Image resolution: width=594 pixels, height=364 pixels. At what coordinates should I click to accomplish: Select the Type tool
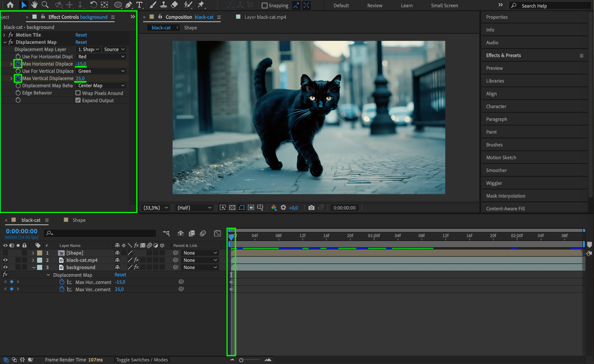pyautogui.click(x=140, y=5)
